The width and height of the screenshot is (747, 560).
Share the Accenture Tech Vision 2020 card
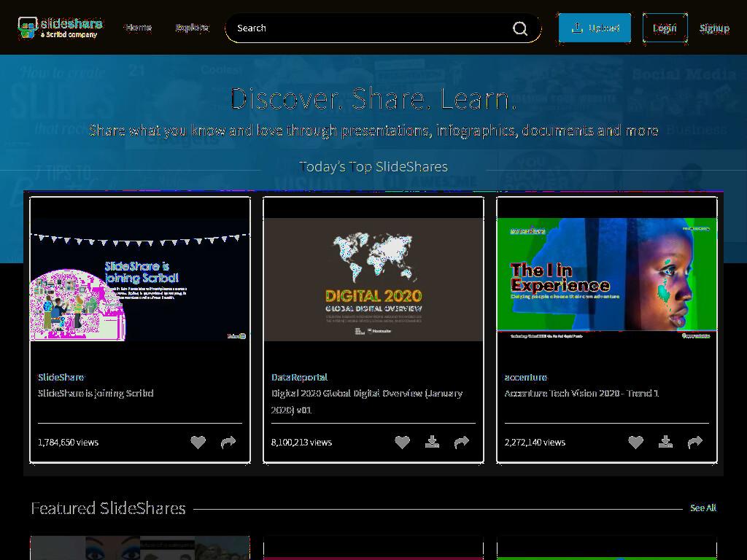click(x=695, y=443)
